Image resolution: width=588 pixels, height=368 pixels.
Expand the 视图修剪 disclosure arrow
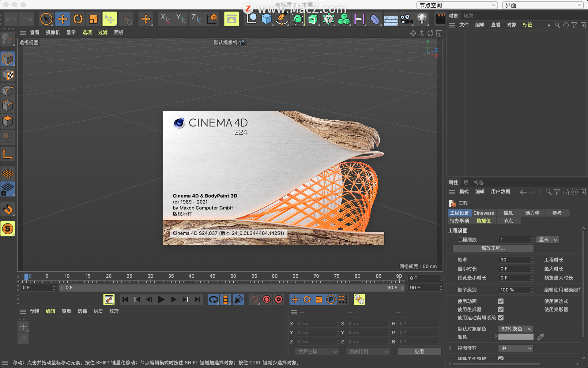(x=450, y=348)
